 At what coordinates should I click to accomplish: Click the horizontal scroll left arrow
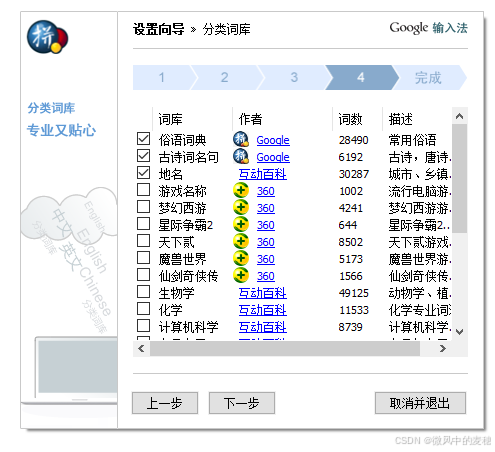[141, 349]
